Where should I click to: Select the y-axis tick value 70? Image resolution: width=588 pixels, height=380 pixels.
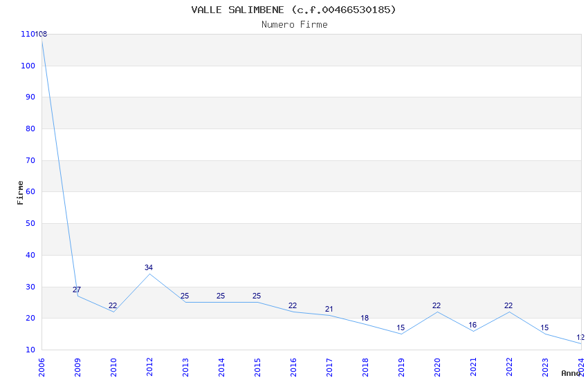pos(30,160)
